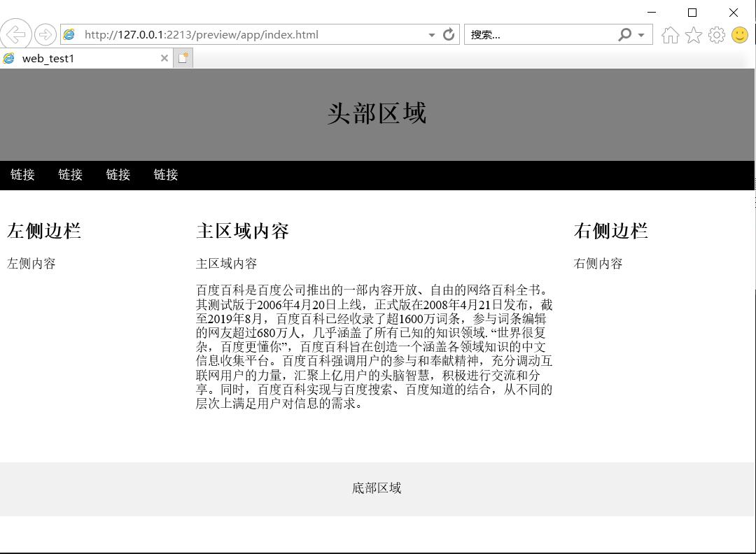Open the address bar history dropdown

click(x=431, y=34)
